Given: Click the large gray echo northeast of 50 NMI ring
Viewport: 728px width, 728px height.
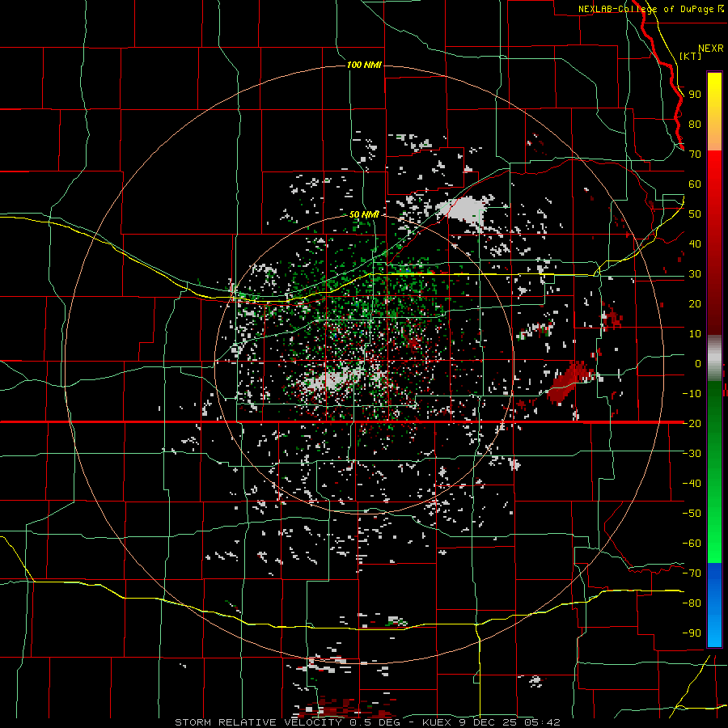Looking at the screenshot, I should pos(466,209).
